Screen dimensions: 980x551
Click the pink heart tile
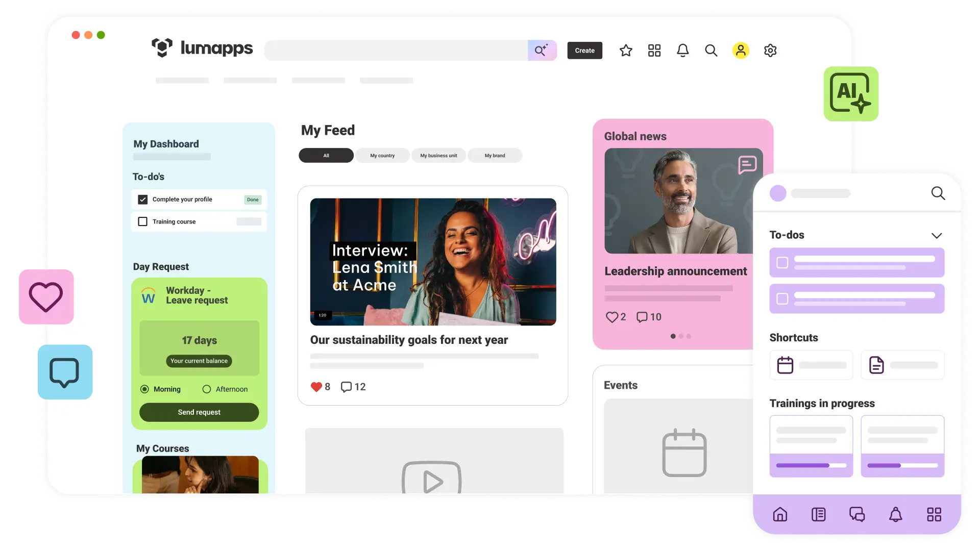pos(46,297)
